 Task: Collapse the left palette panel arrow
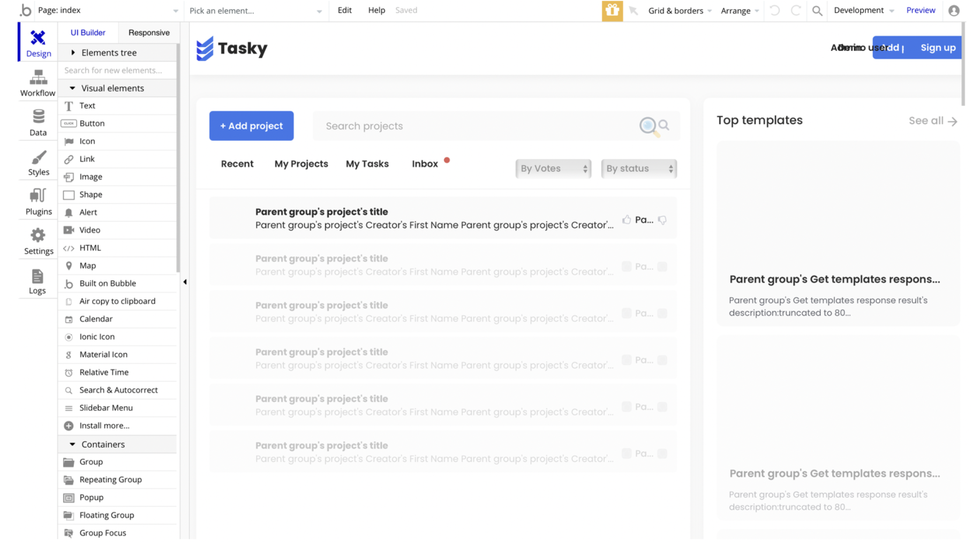pos(185,282)
